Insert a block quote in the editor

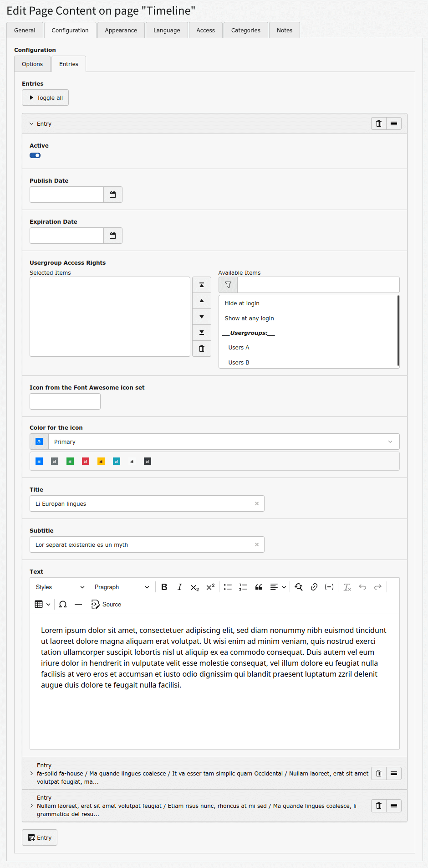pos(259,587)
